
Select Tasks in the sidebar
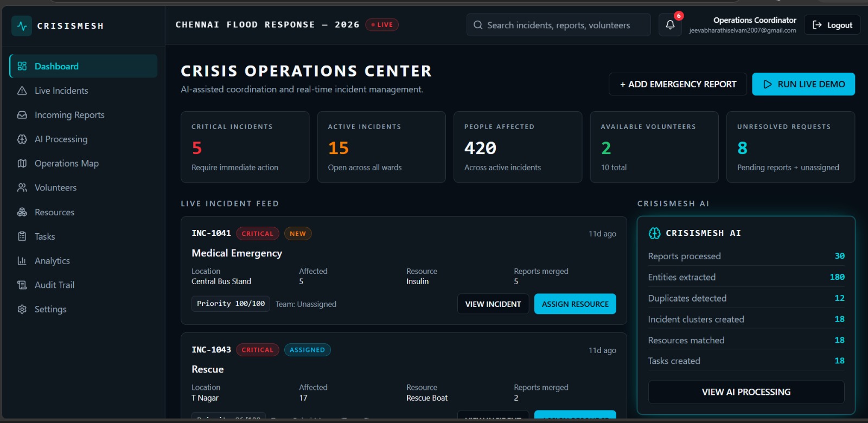[x=84, y=236]
